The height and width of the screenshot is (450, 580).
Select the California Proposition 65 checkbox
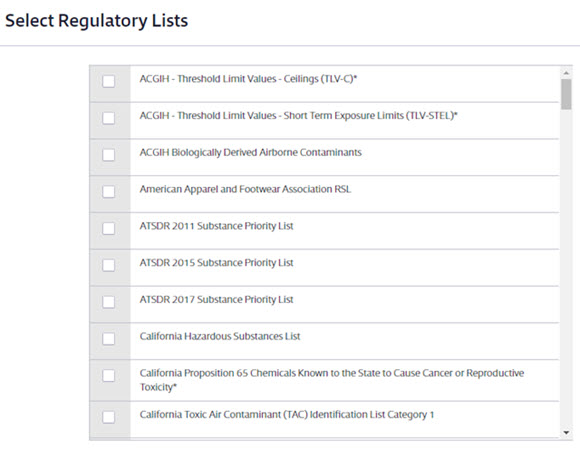pyautogui.click(x=108, y=376)
